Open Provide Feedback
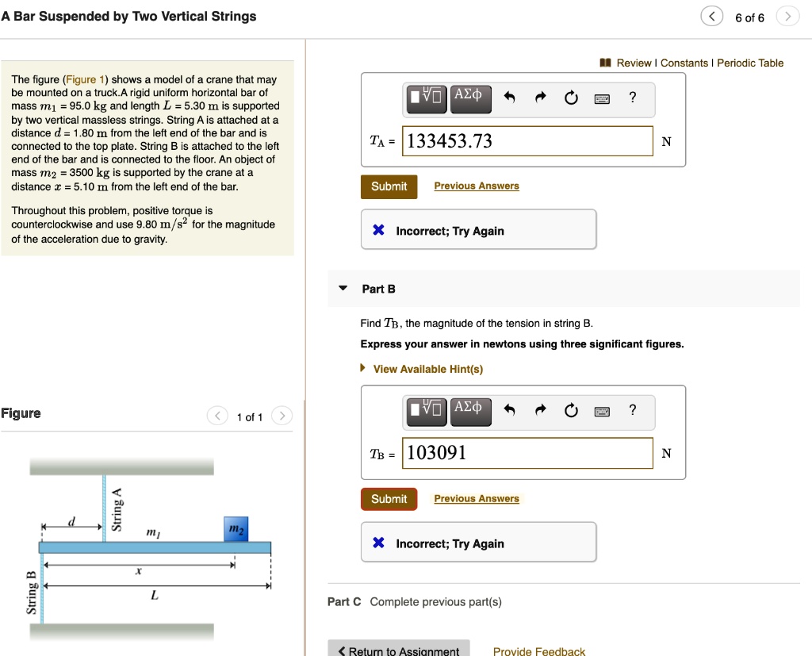Viewport: 812px width, 656px height. point(539,650)
